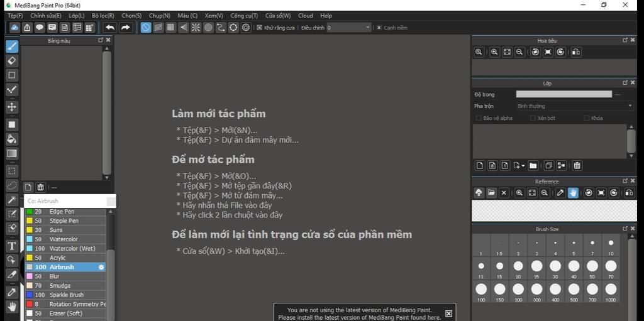Select the Eyedropper tool
Viewport: 644px width, 321px height.
click(12, 292)
